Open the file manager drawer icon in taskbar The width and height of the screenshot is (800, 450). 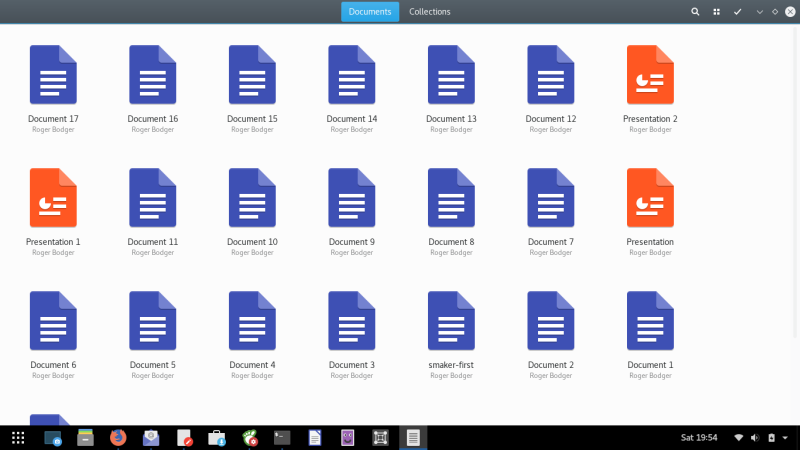coord(85,438)
